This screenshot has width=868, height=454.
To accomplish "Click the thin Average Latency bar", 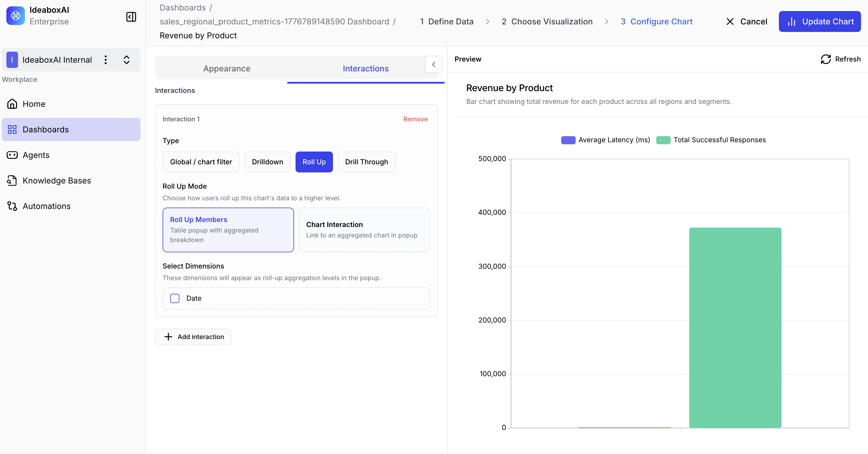I will (624, 427).
